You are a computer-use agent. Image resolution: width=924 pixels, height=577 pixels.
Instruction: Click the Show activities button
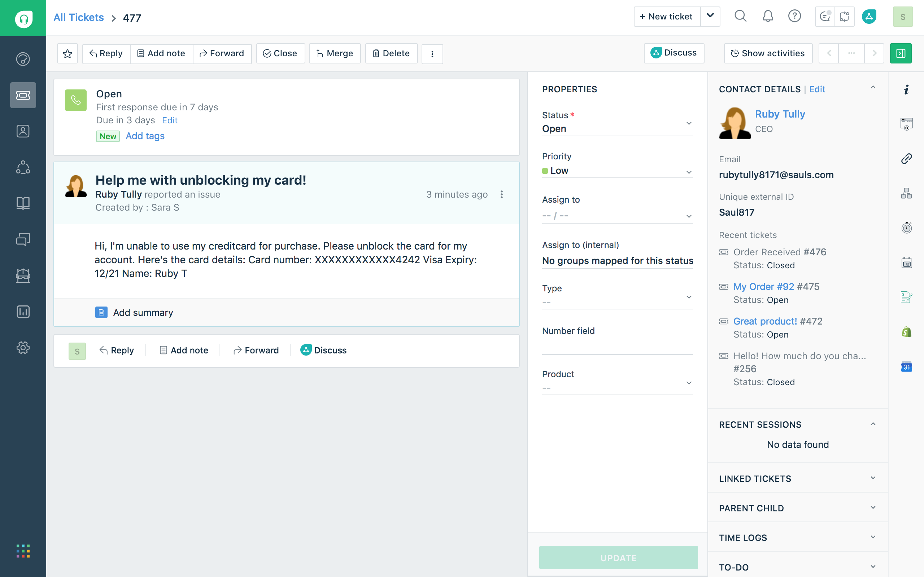[x=768, y=53]
